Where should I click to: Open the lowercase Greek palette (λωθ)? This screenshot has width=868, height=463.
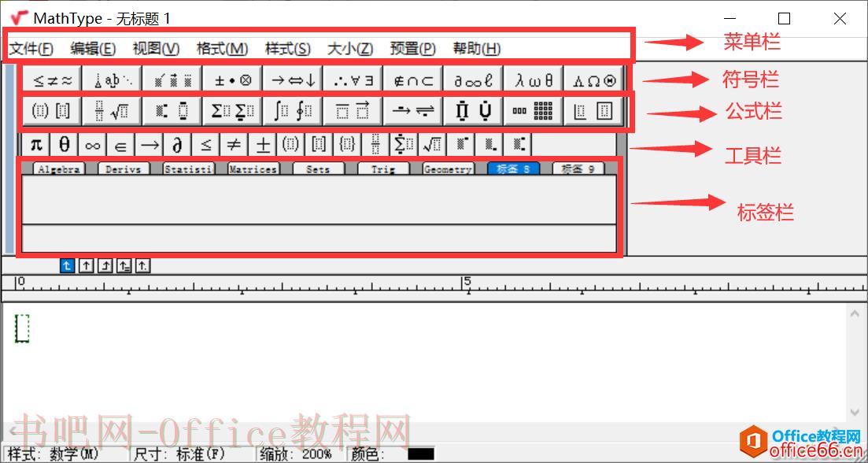[534, 80]
